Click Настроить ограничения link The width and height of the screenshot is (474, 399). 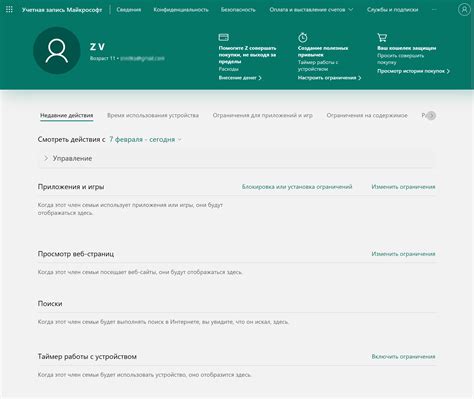(329, 78)
